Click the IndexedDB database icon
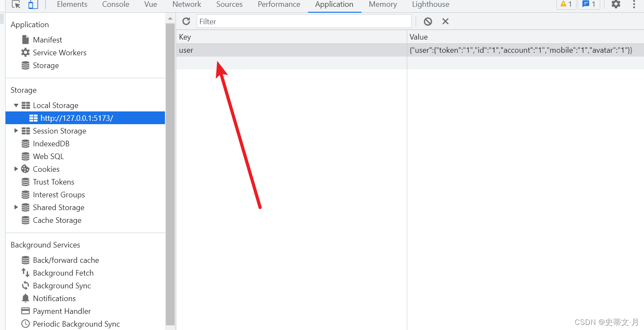Image resolution: width=644 pixels, height=330 pixels. (26, 143)
